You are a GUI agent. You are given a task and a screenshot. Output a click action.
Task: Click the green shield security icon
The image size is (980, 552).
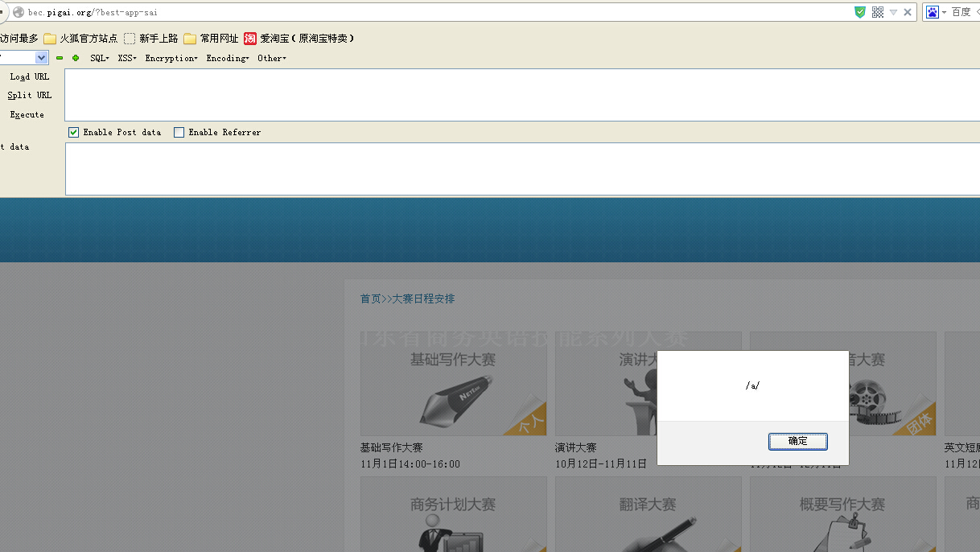860,12
